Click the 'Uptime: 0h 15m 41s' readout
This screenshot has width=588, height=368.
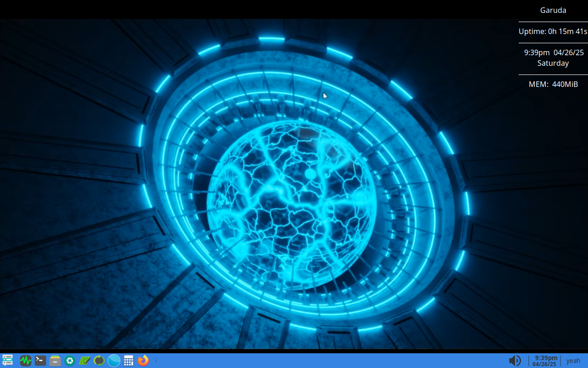(x=553, y=31)
